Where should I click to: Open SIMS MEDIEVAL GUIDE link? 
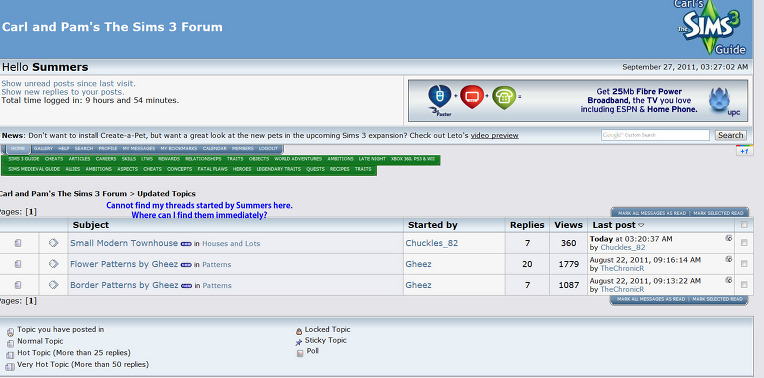[34, 169]
